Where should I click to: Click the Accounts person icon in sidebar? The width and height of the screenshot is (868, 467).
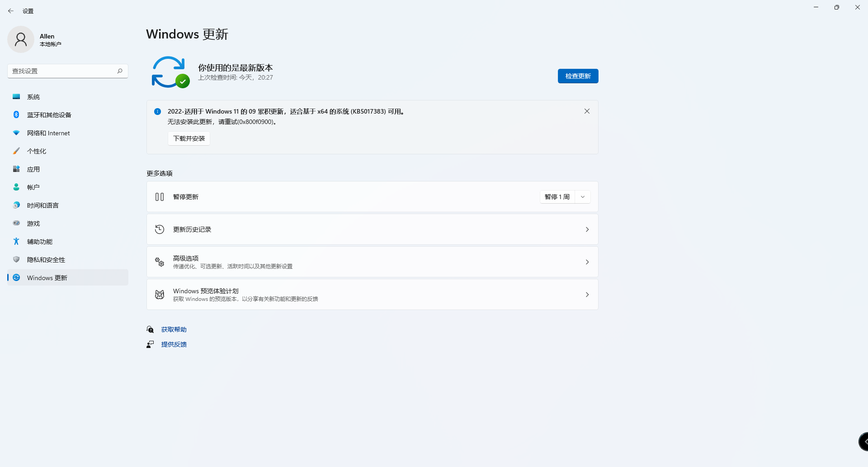[x=16, y=187]
